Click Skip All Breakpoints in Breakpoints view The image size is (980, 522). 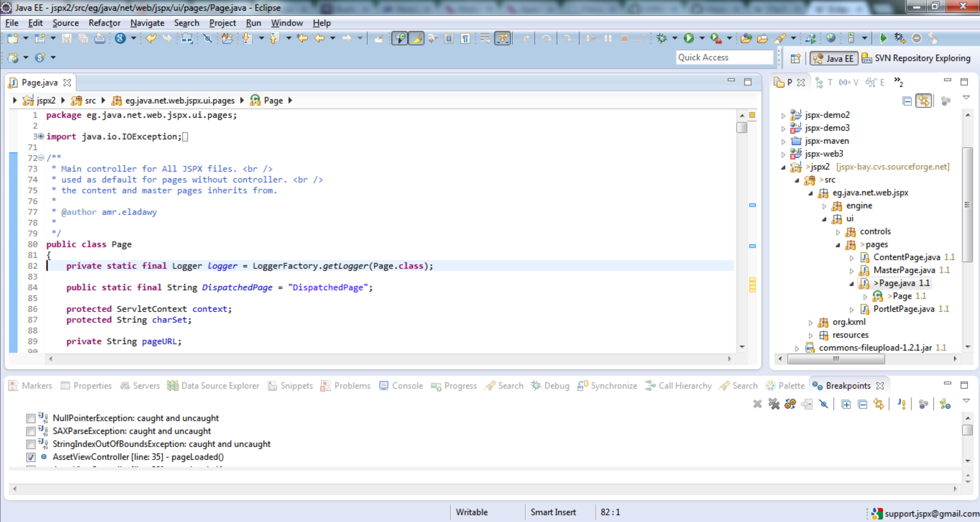click(824, 404)
